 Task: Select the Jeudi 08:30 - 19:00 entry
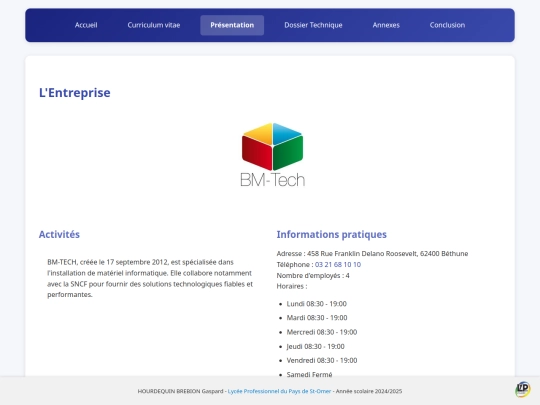[x=315, y=346]
